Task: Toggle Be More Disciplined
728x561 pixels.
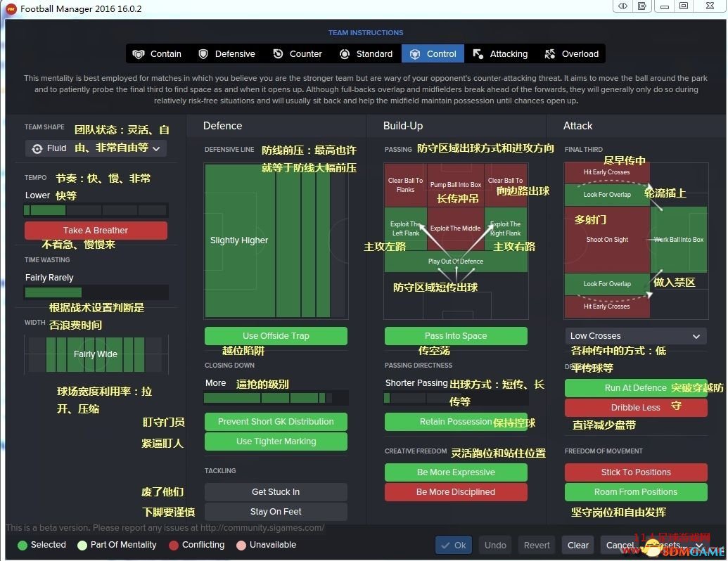Action: tap(456, 492)
